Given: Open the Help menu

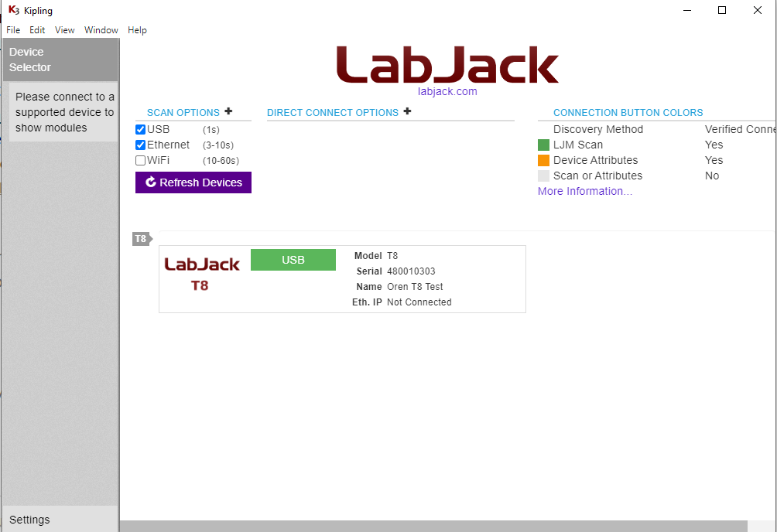Looking at the screenshot, I should [137, 30].
